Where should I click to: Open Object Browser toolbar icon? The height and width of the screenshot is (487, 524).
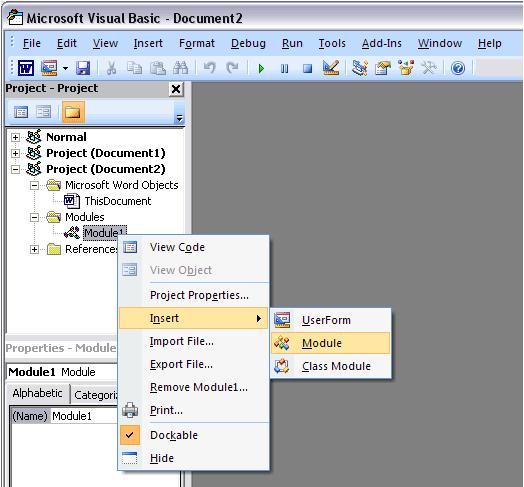[x=406, y=68]
